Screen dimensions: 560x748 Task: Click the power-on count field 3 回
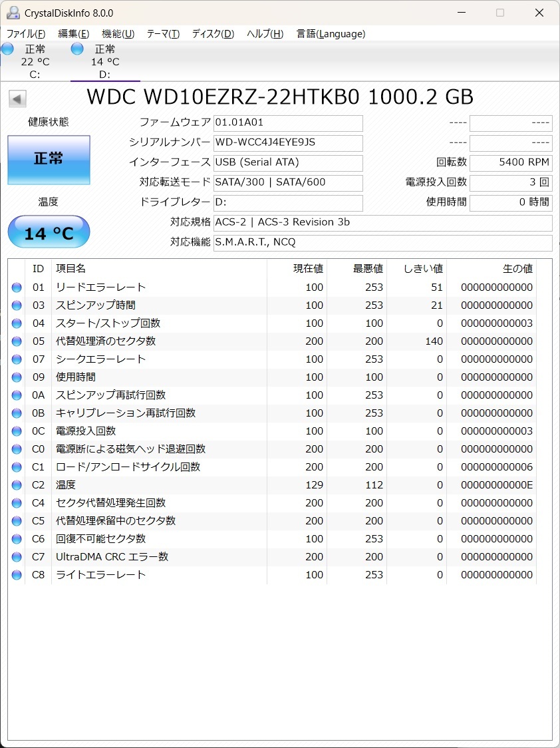[x=511, y=183]
